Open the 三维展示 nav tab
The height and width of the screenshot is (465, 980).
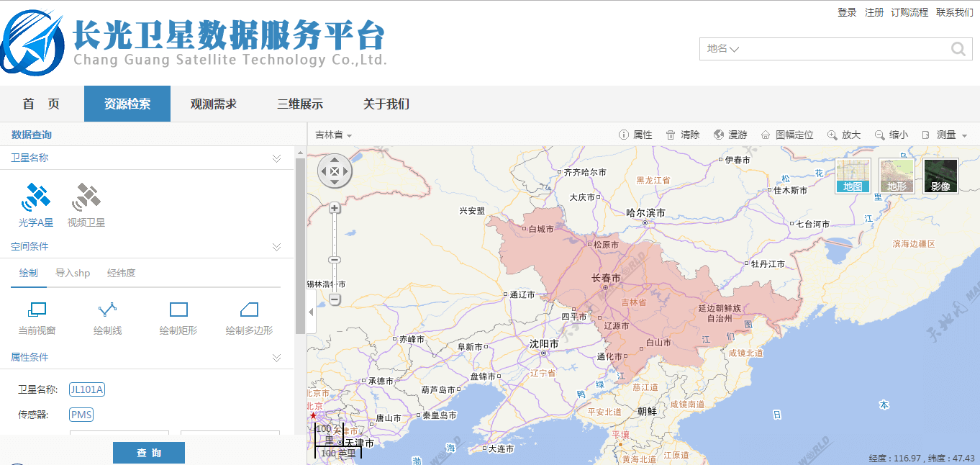[x=300, y=104]
